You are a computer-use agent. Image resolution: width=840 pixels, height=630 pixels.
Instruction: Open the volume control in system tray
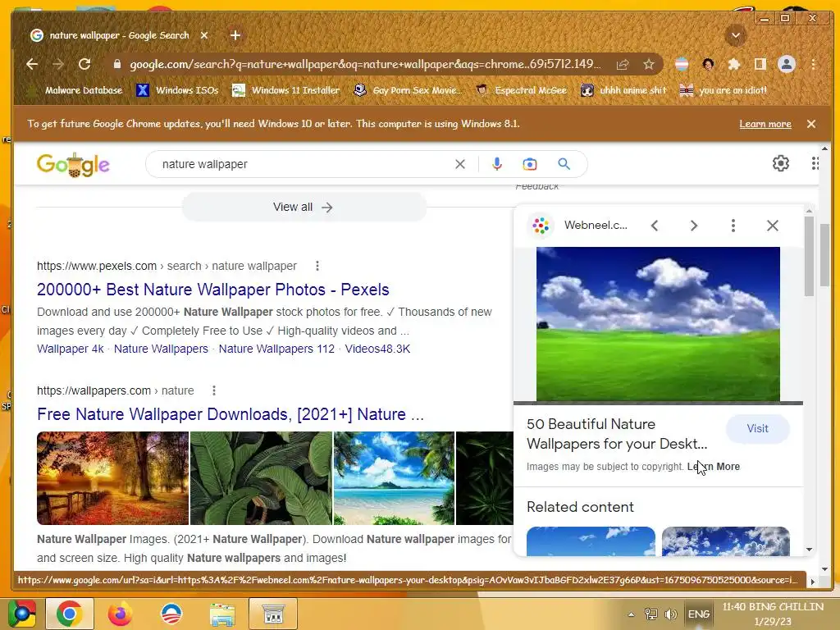(x=670, y=614)
